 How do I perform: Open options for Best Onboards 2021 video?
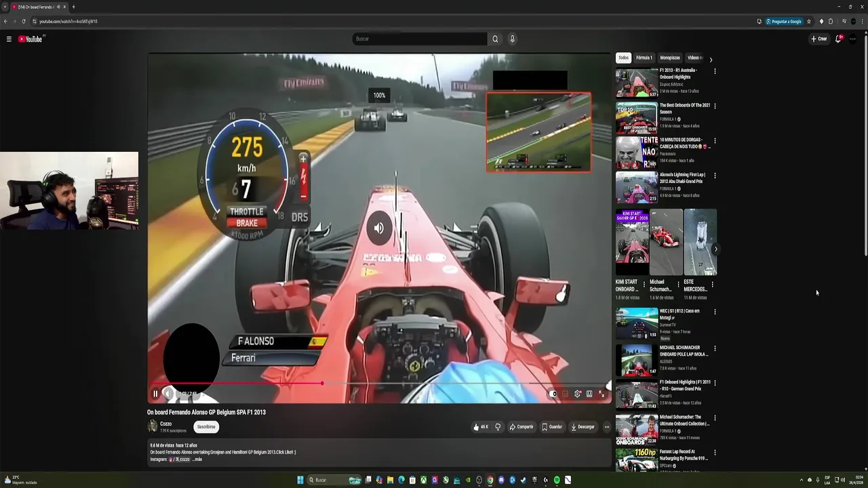click(x=715, y=106)
